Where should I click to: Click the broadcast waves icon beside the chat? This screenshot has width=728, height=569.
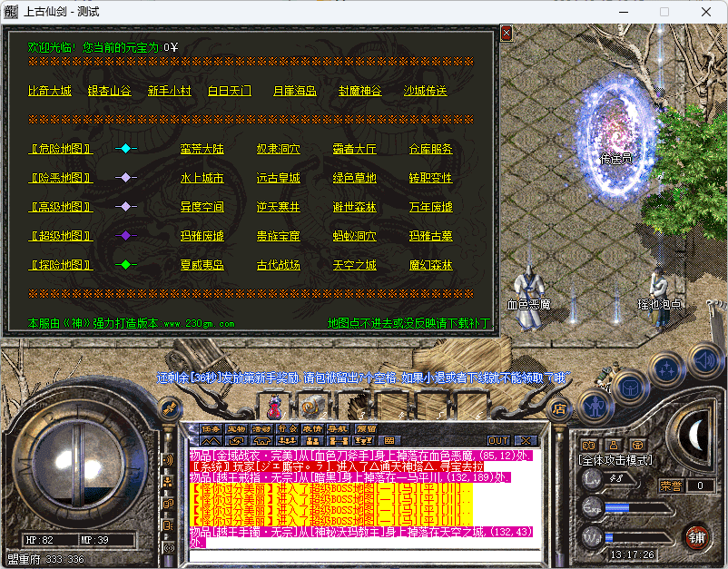point(168,460)
